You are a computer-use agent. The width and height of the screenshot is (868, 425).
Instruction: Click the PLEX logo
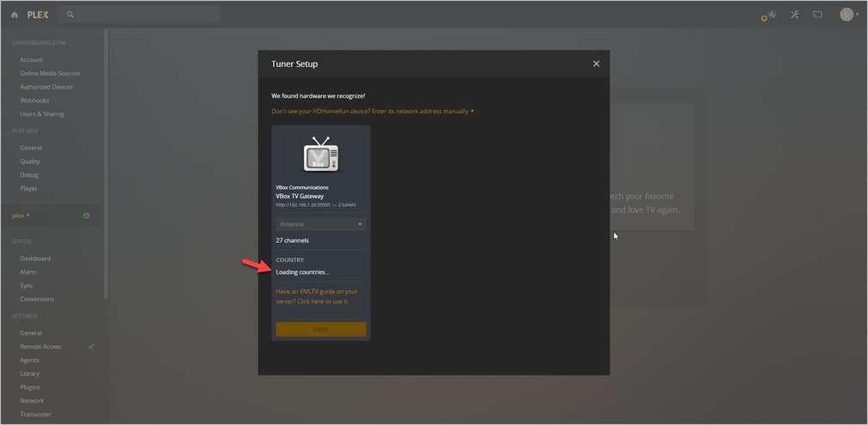(38, 15)
